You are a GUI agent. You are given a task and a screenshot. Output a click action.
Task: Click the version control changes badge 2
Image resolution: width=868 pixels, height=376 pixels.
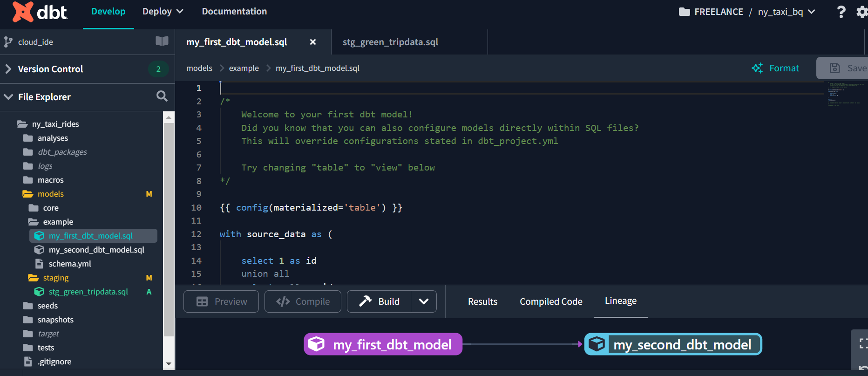[x=158, y=69]
